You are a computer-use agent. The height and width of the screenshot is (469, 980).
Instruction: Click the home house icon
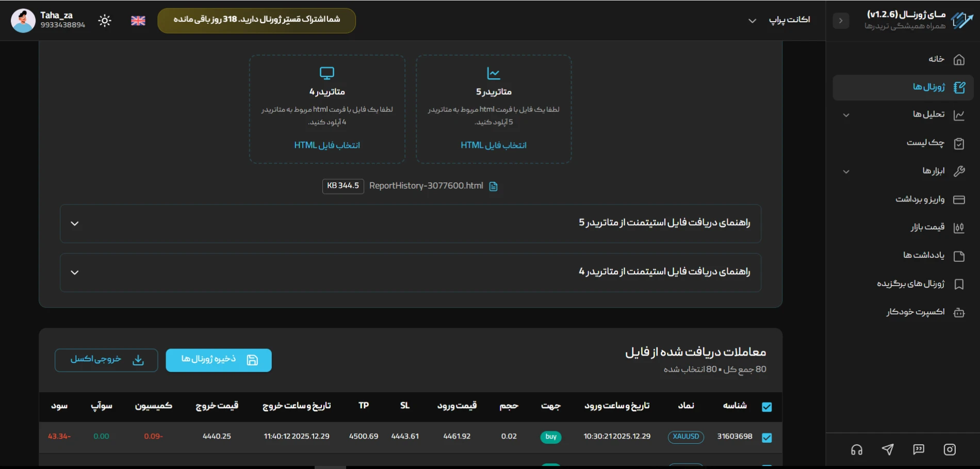(x=959, y=60)
